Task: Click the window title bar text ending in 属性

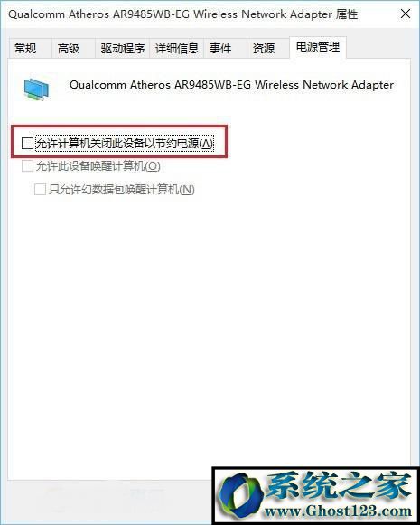Action: [x=183, y=14]
